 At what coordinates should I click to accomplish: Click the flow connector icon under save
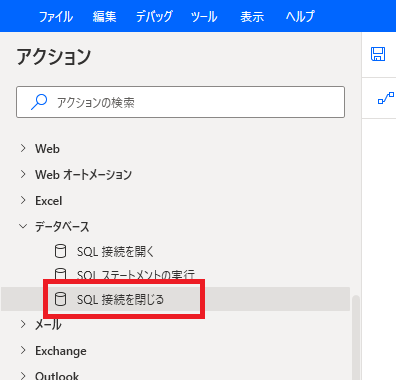[x=386, y=98]
